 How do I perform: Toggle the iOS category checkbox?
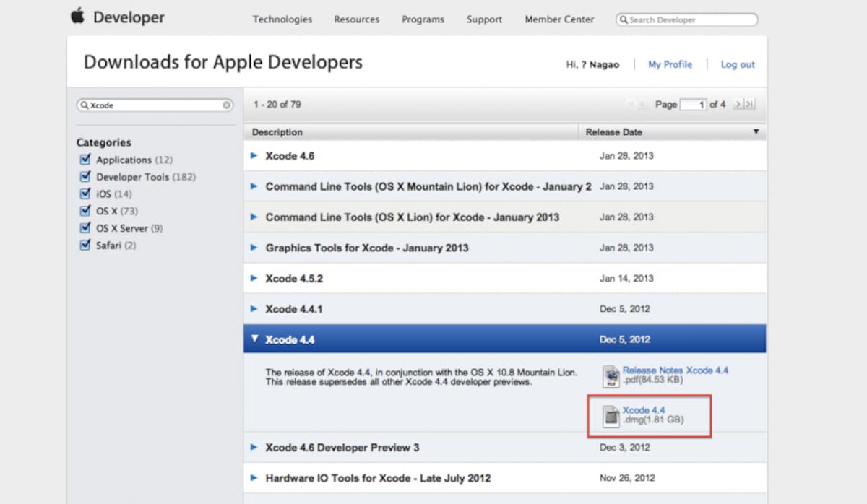(x=85, y=194)
